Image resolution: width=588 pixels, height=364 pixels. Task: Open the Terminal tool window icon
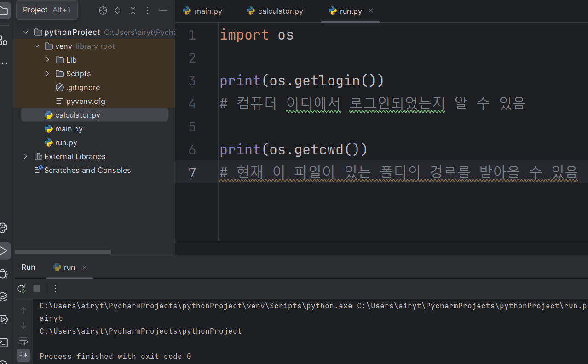(x=3, y=342)
